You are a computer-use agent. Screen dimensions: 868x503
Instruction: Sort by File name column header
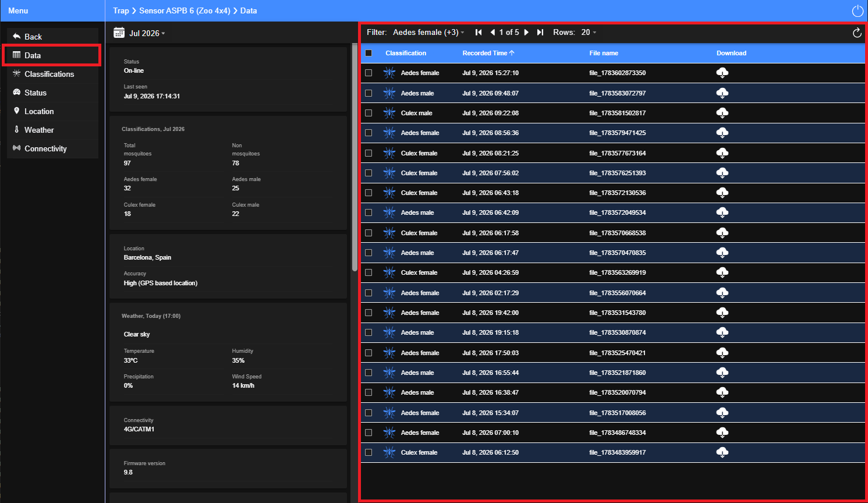pyautogui.click(x=604, y=53)
